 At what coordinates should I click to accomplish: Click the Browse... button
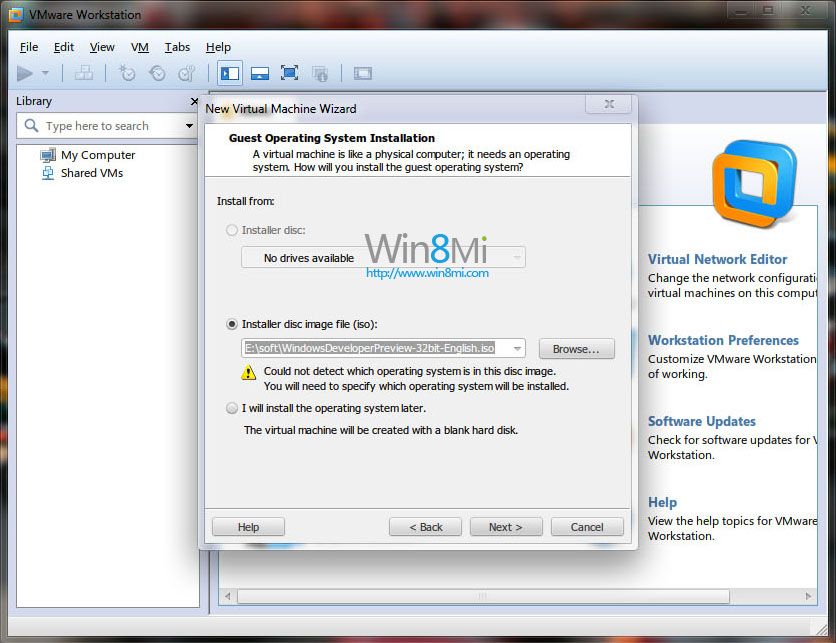point(576,349)
